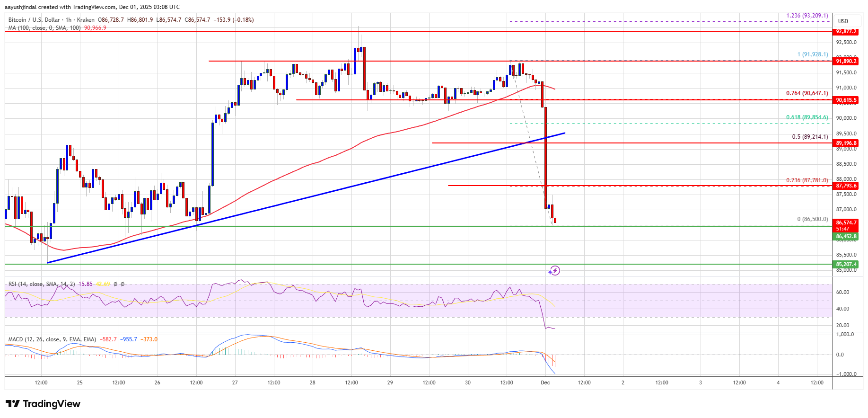Click the green 86,452.8 price label

click(x=846, y=236)
